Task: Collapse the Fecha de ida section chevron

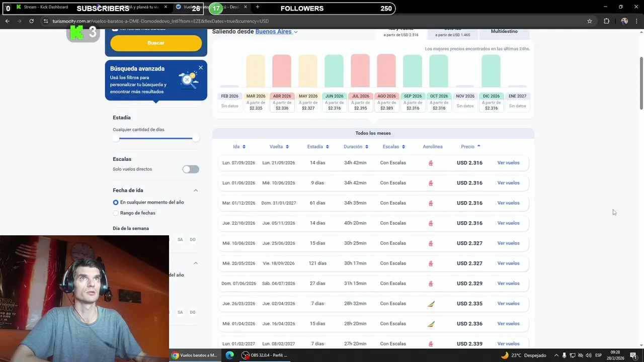Action: [x=196, y=191]
